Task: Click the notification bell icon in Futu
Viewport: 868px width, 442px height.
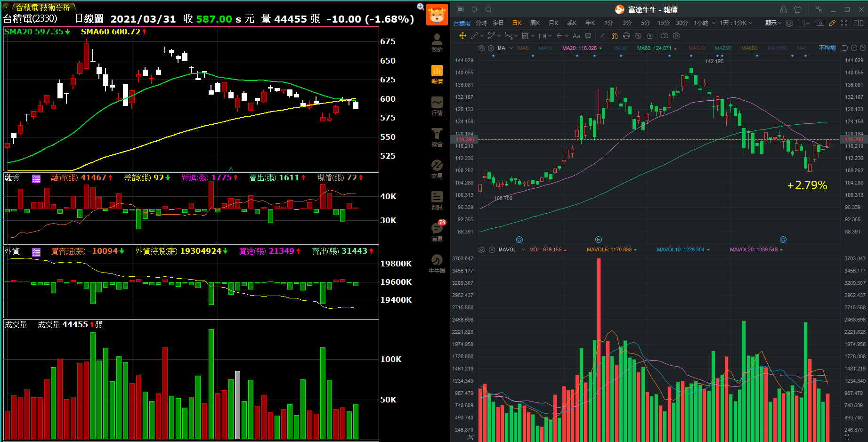Action: tap(474, 9)
